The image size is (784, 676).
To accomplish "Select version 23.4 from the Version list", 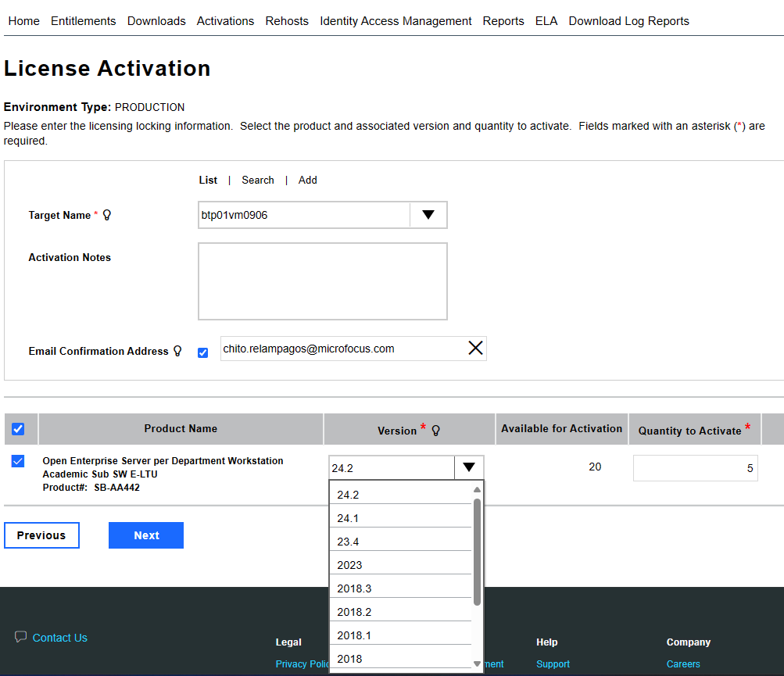I will tap(348, 541).
